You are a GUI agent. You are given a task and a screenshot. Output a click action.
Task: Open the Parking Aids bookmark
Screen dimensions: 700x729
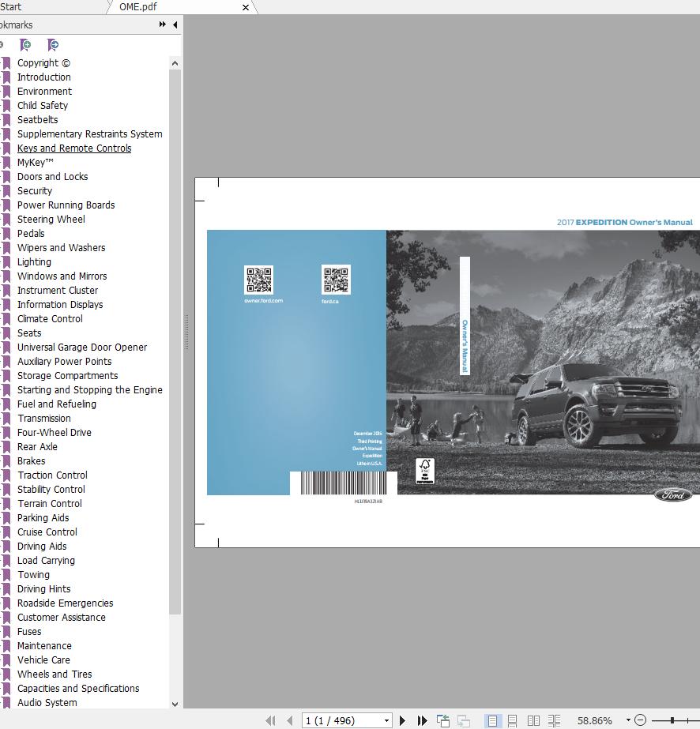click(43, 518)
